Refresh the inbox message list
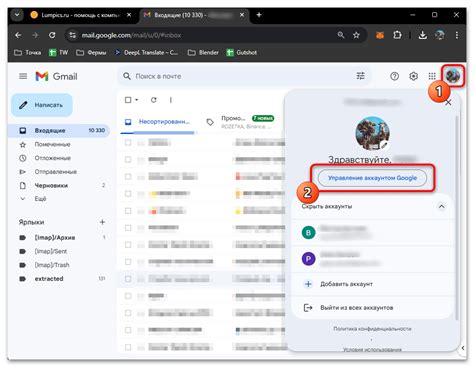Image resolution: width=474 pixels, height=367 pixels. pos(154,100)
